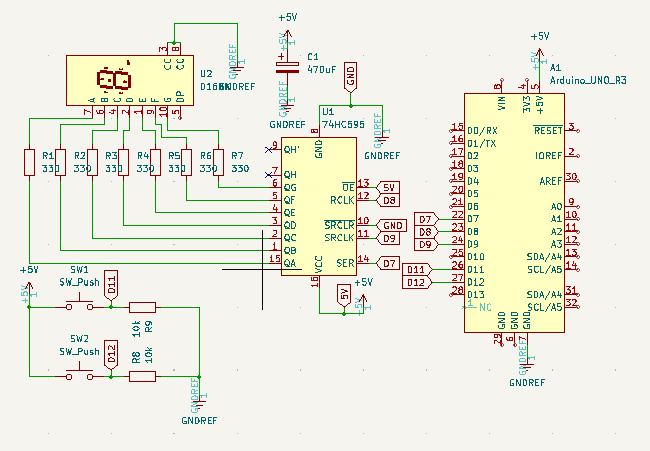Click the C1 reference text
Image resolution: width=650 pixels, height=451 pixels.
click(313, 57)
